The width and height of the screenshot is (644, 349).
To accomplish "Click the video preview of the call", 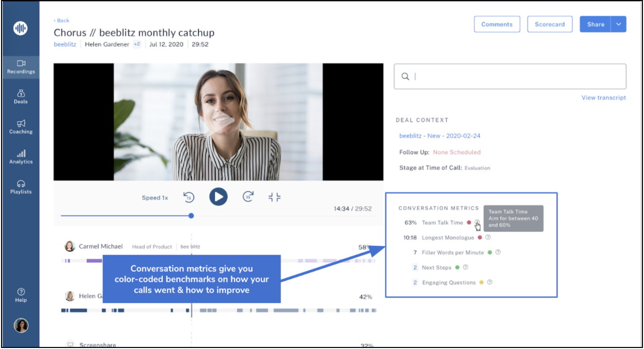I will click(x=218, y=122).
